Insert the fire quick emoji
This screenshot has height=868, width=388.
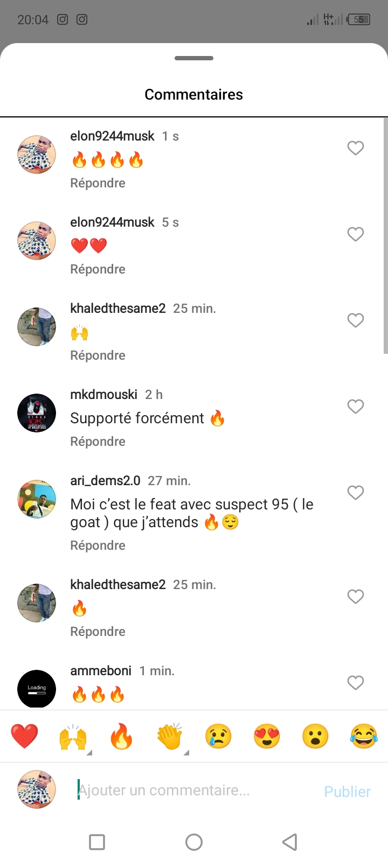pyautogui.click(x=121, y=736)
